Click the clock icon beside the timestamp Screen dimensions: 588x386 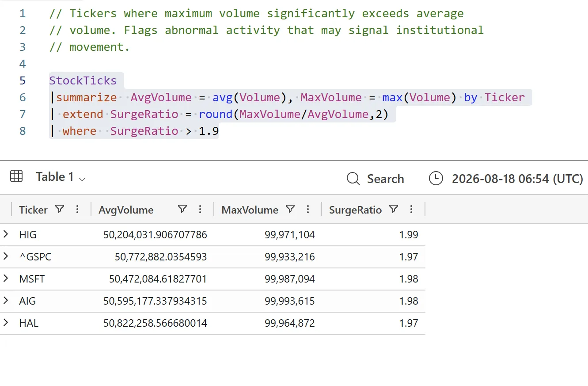click(436, 179)
